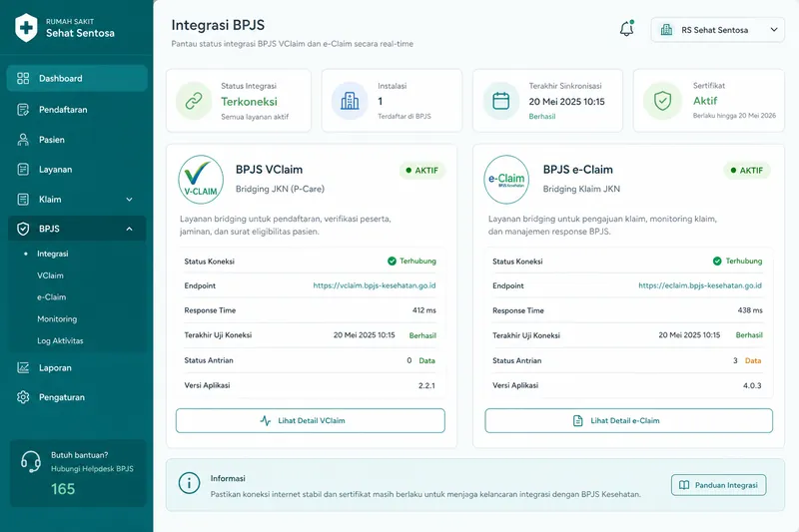Click the Pasien person icon

pyautogui.click(x=23, y=140)
